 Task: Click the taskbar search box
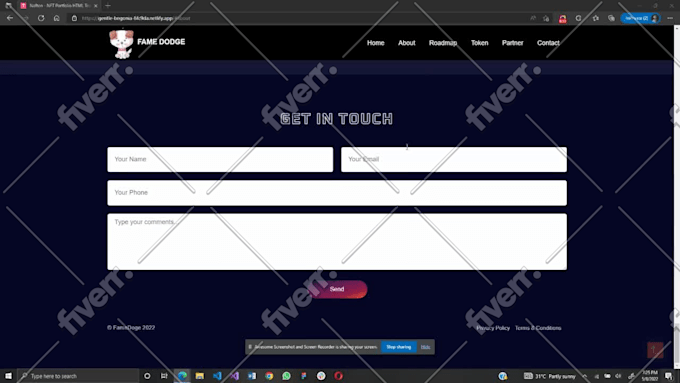click(x=78, y=376)
